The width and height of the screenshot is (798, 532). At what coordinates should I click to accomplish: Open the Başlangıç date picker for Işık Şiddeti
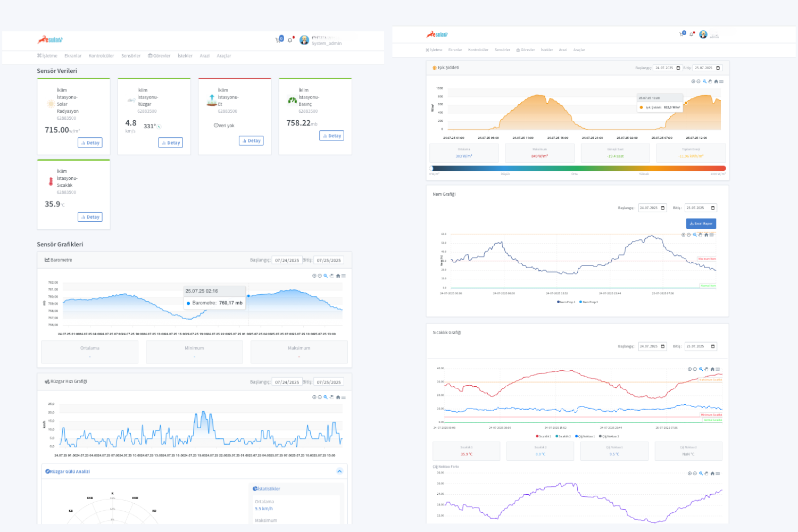point(678,68)
